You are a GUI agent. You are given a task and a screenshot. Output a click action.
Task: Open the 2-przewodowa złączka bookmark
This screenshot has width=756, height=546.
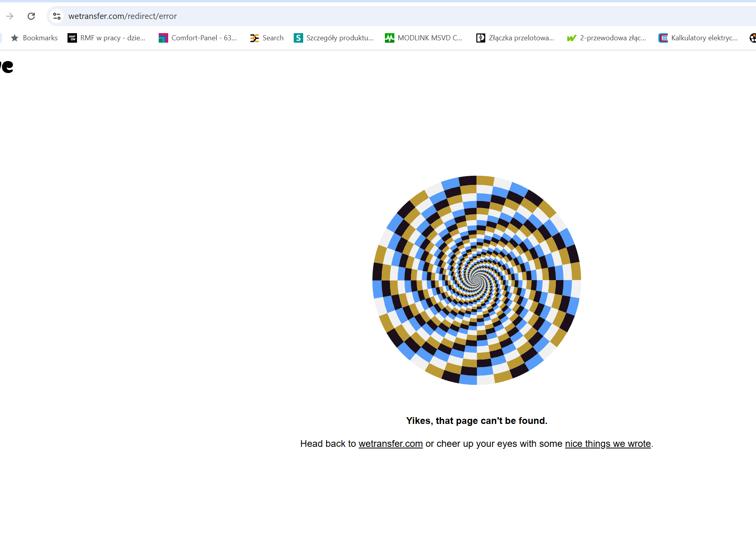[x=607, y=38]
